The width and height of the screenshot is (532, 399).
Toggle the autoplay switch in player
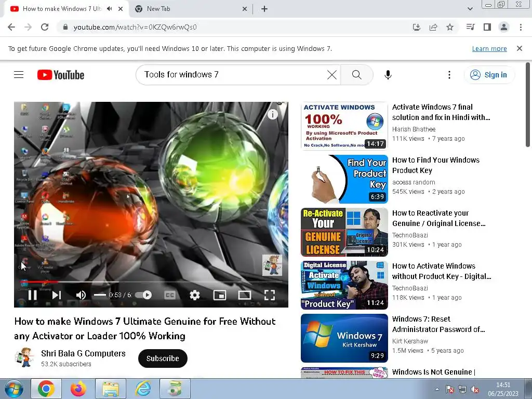[x=143, y=295]
